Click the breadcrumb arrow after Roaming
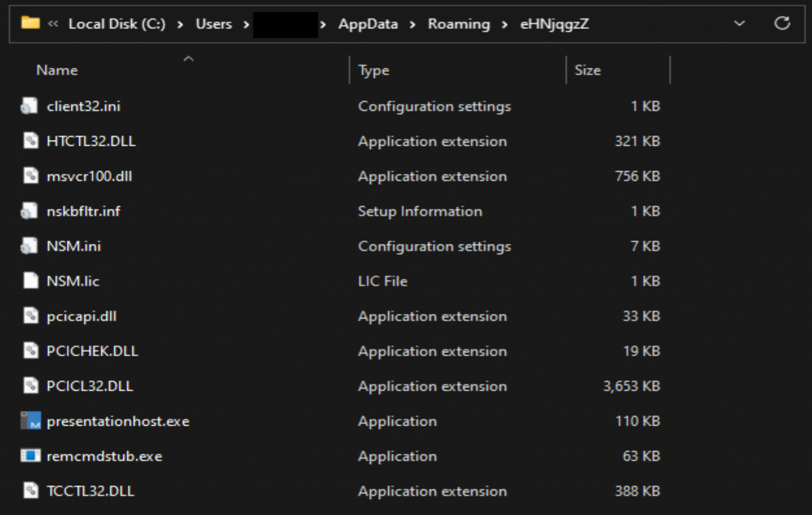The height and width of the screenshot is (515, 812). click(x=505, y=24)
